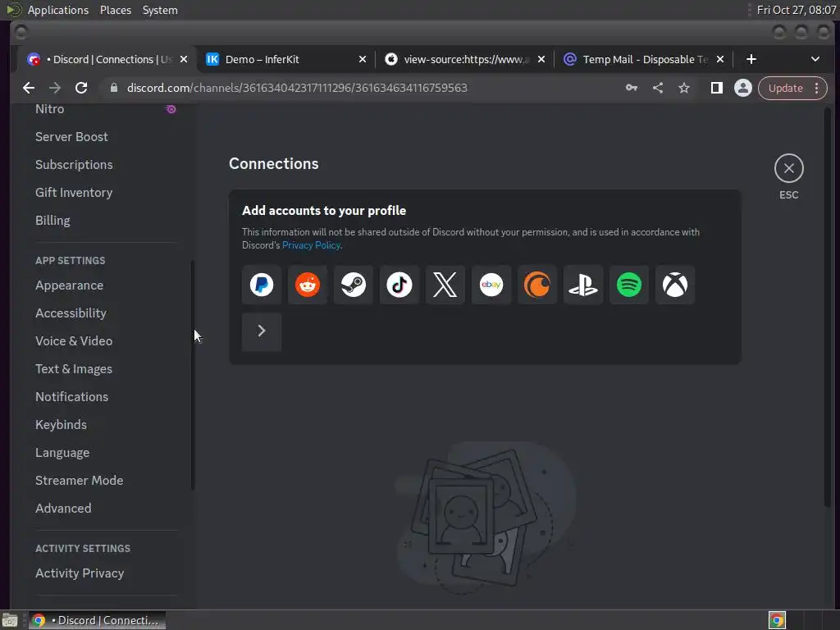Connect a TikTok account
Screen dimensions: 840x630
[399, 285]
